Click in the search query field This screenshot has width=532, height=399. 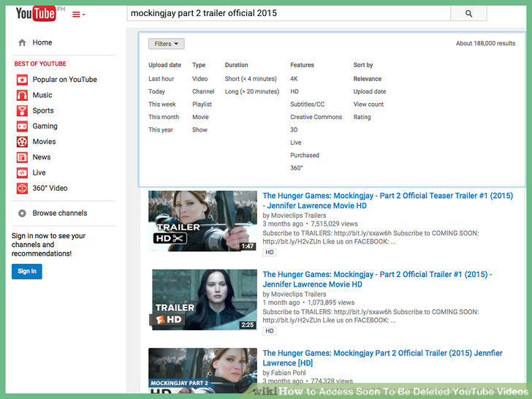point(289,14)
